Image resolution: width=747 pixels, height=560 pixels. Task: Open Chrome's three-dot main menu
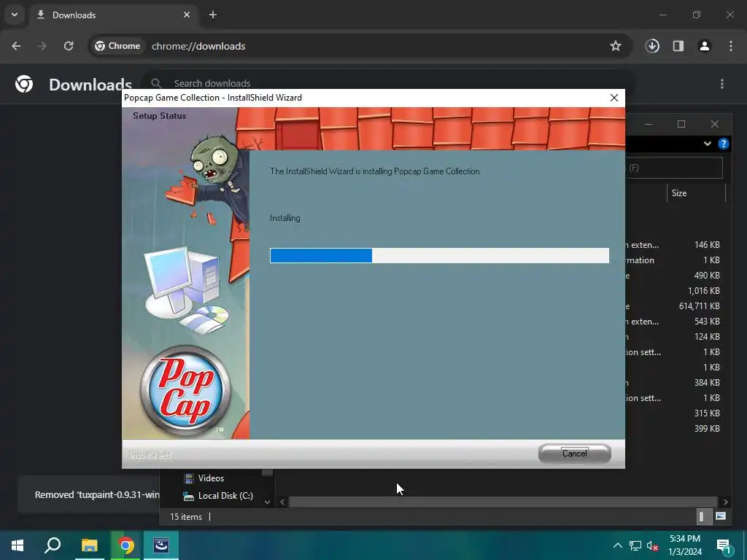pyautogui.click(x=731, y=46)
